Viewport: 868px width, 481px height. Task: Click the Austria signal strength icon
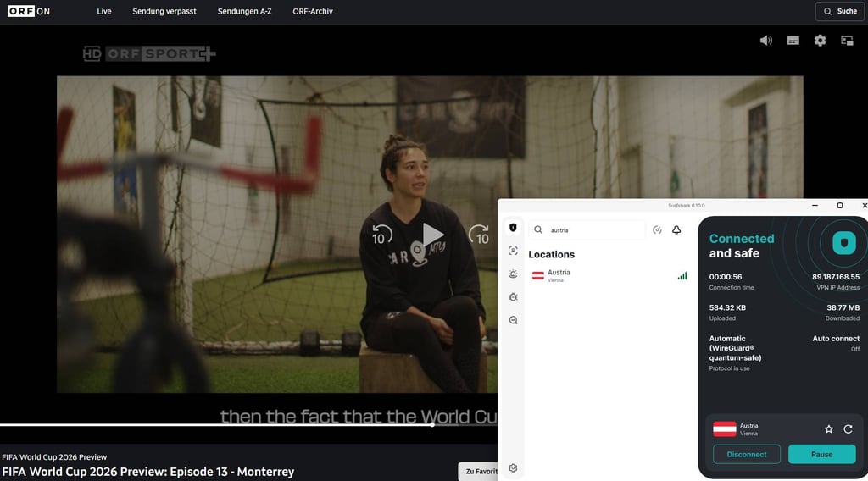point(682,275)
